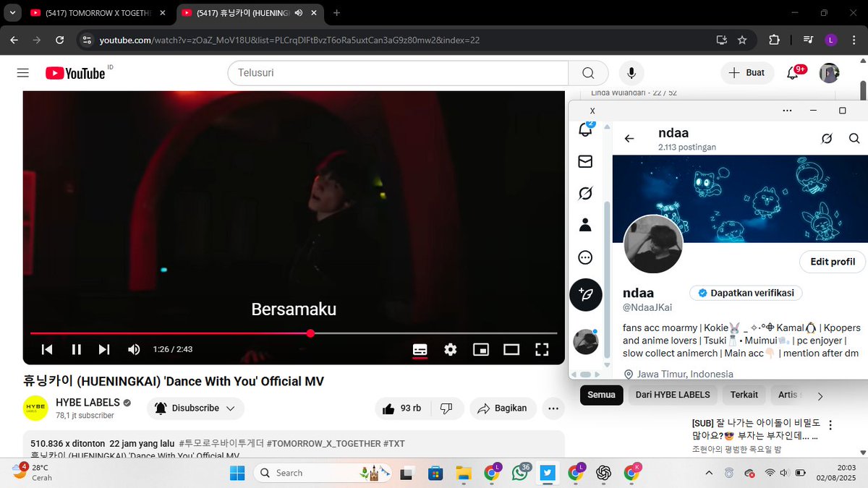Open more actions three-dot menu under video
The height and width of the screenshot is (488, 868).
point(553,408)
